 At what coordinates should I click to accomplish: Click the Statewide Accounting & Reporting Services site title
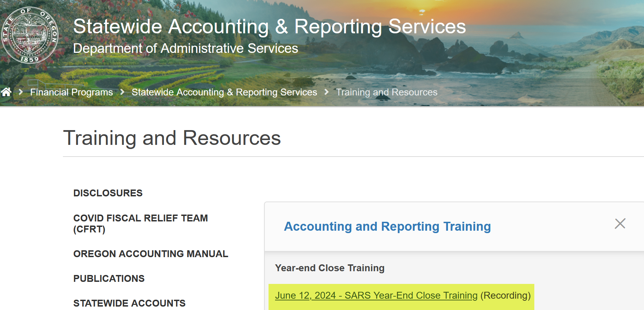coord(269,26)
